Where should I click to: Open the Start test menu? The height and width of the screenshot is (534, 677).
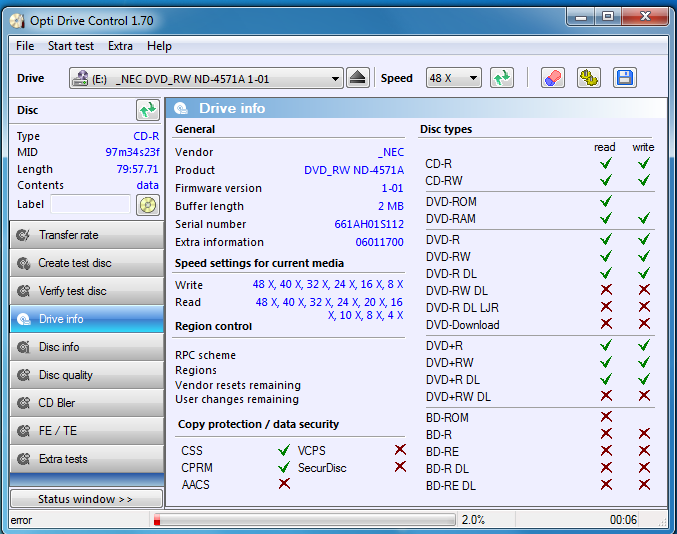click(71, 46)
